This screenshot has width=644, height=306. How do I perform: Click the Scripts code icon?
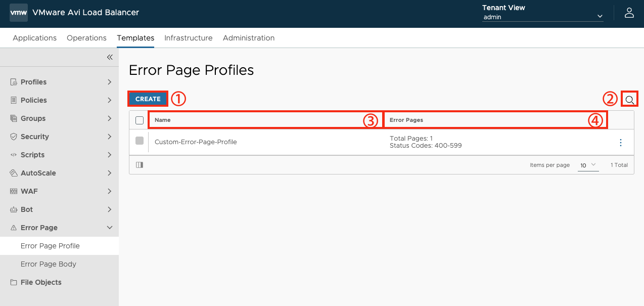pyautogui.click(x=14, y=155)
